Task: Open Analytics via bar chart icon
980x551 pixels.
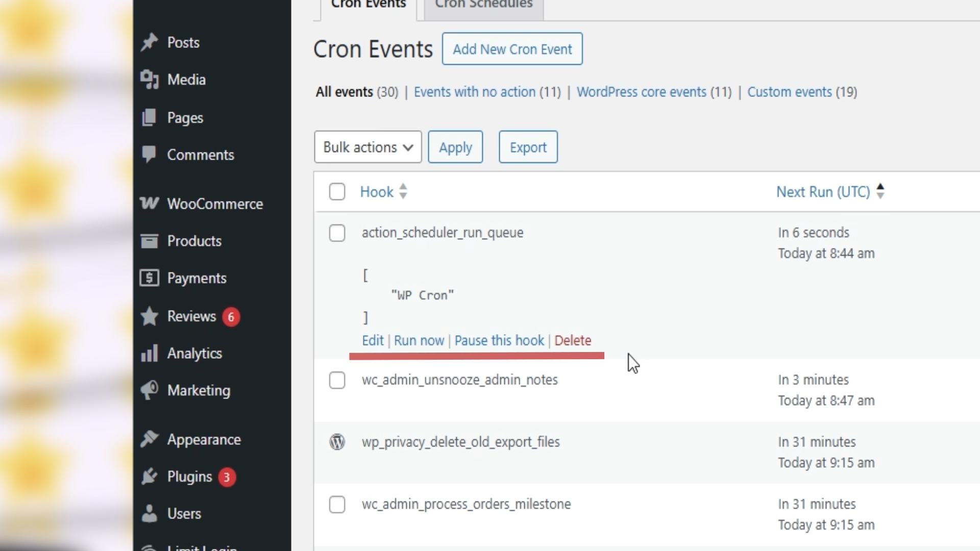Action: click(149, 353)
